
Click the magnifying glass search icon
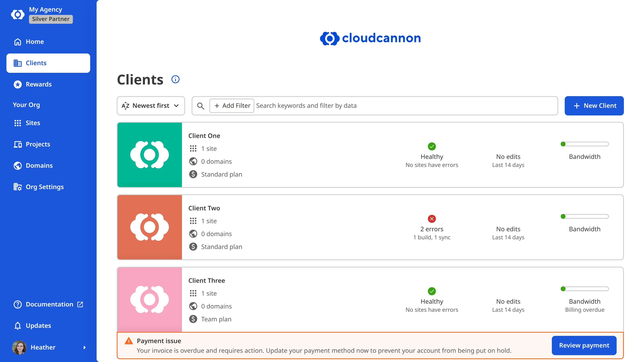coord(200,106)
